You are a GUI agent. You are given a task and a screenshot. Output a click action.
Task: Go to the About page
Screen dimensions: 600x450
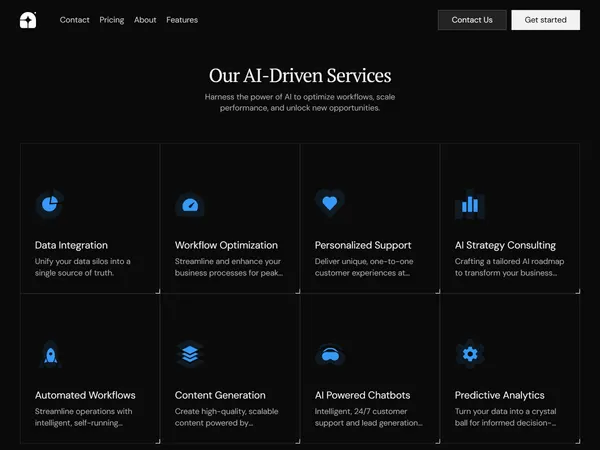tap(145, 20)
